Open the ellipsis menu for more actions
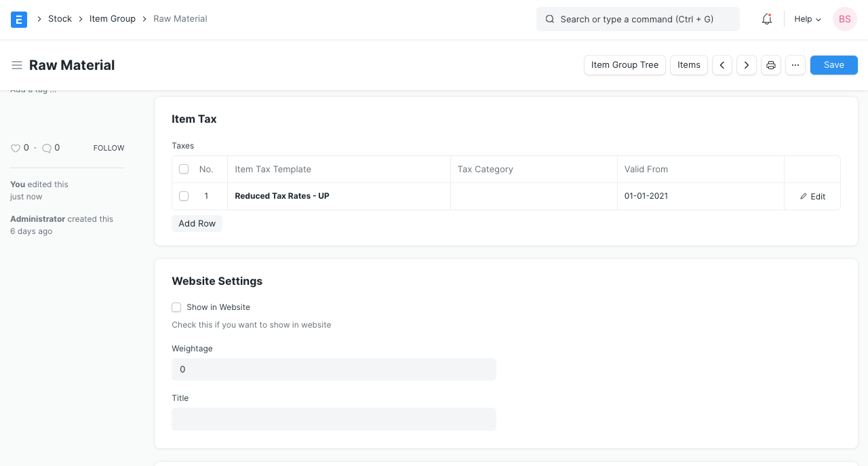Image resolution: width=868 pixels, height=466 pixels. [795, 64]
